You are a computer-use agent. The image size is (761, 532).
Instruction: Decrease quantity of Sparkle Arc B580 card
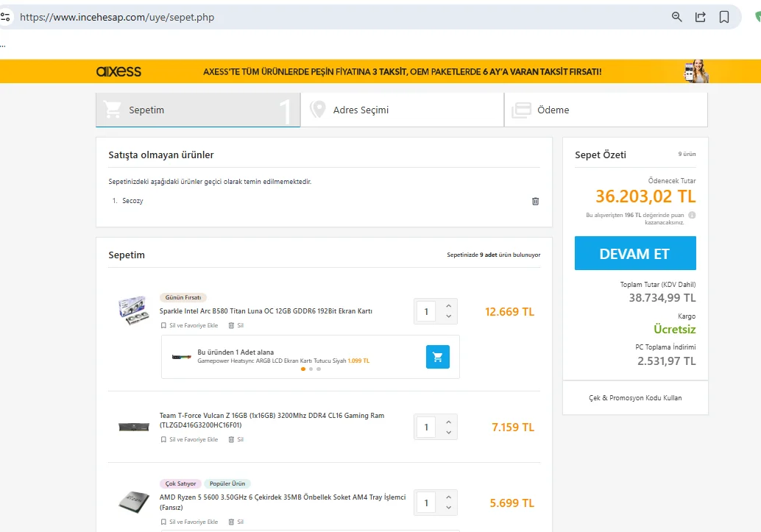click(x=448, y=316)
